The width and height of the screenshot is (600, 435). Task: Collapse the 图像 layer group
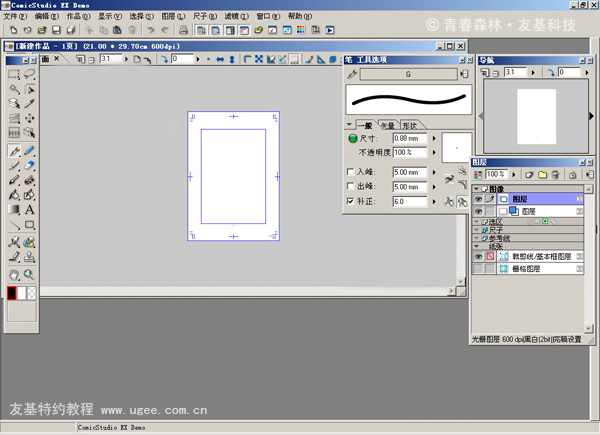[477, 188]
